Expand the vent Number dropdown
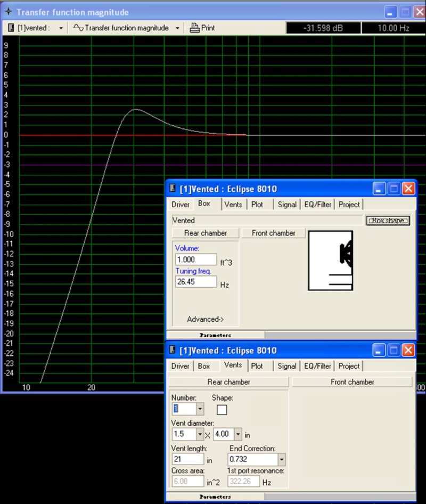Viewport: 426px width, 504px height. coord(200,409)
